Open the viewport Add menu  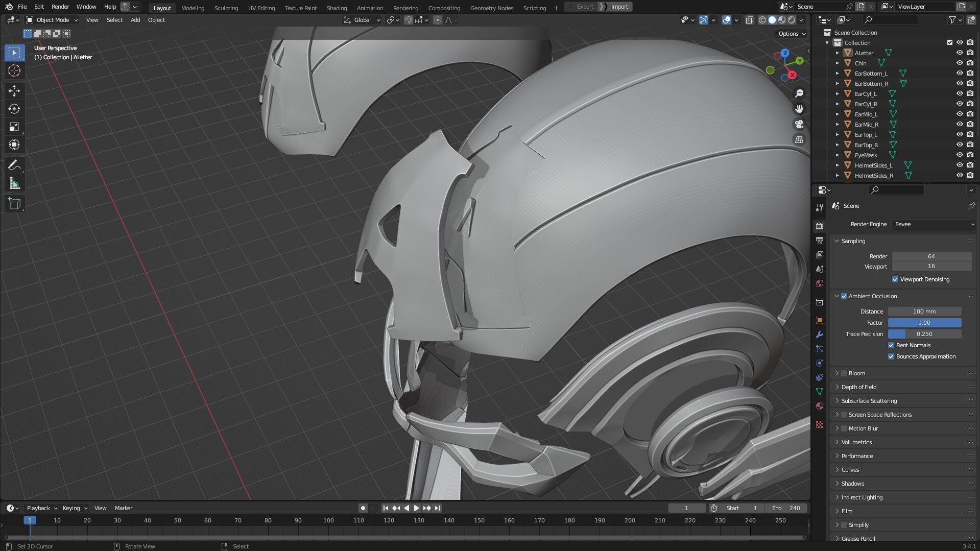click(x=135, y=20)
